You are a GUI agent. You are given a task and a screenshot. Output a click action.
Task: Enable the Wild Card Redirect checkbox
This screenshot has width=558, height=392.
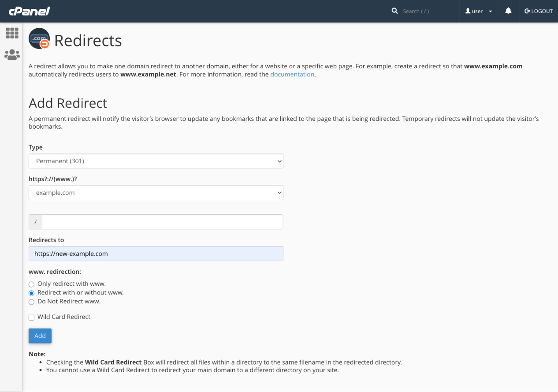point(31,317)
